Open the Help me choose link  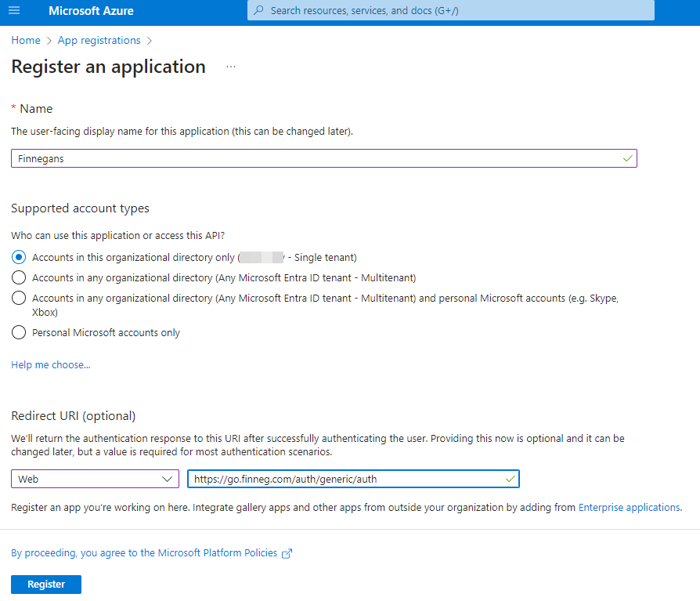tap(51, 364)
